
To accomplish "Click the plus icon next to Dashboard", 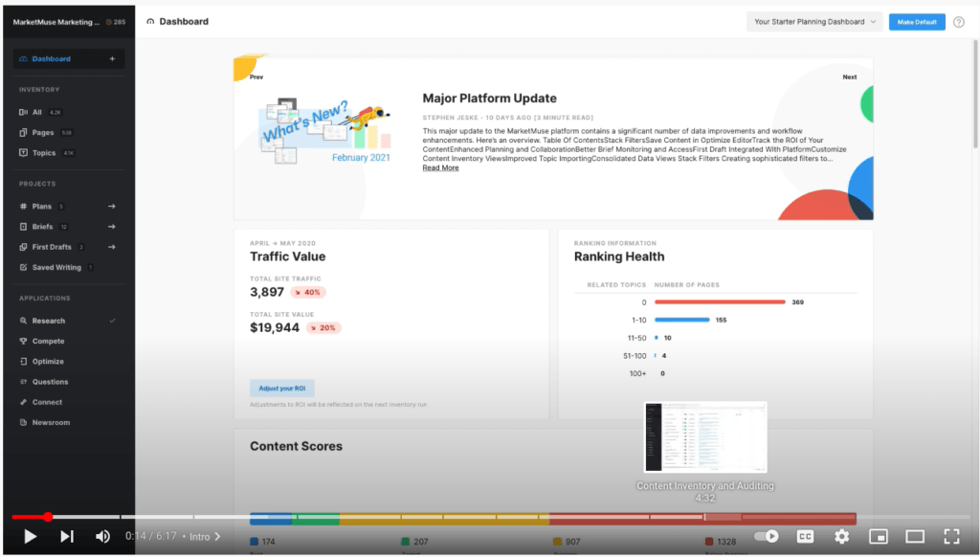I will pos(112,58).
